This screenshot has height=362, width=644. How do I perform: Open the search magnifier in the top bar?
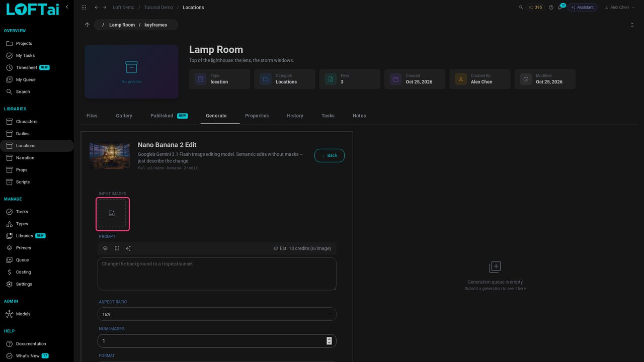(x=521, y=8)
